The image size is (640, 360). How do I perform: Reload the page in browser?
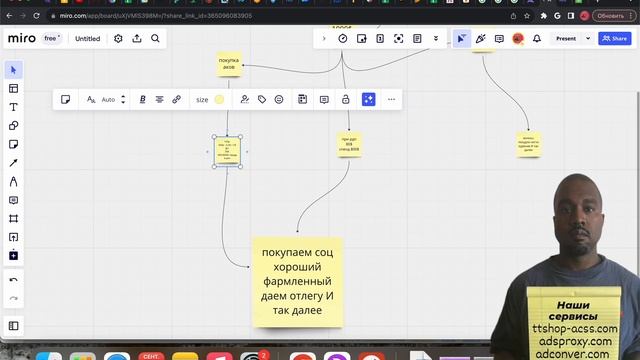tap(36, 16)
